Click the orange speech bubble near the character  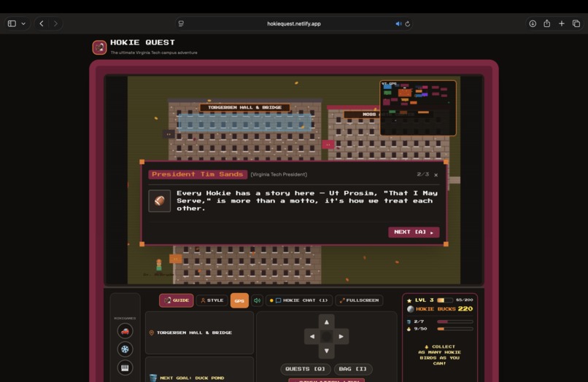[x=175, y=259]
